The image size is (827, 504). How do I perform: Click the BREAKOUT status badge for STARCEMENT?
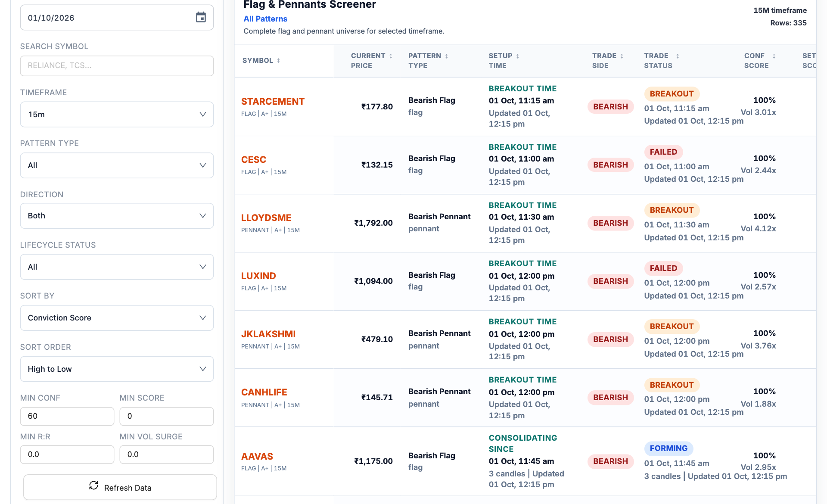click(x=672, y=94)
